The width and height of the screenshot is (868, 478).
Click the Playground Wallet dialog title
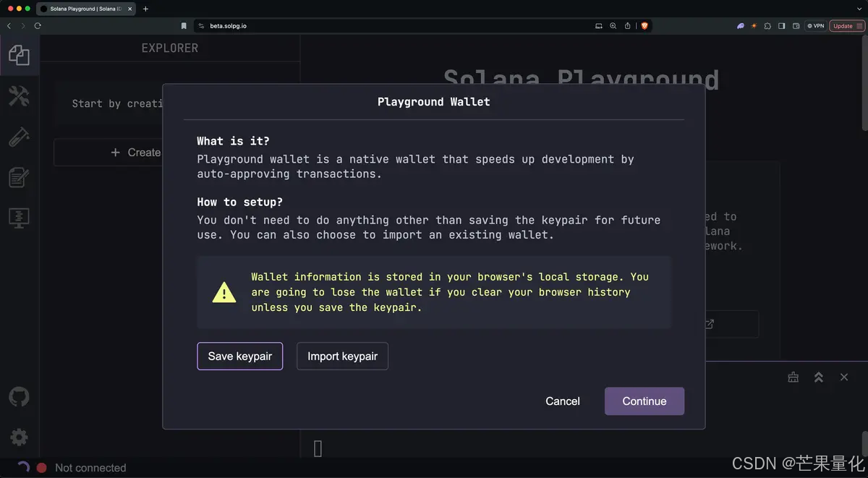[434, 102]
